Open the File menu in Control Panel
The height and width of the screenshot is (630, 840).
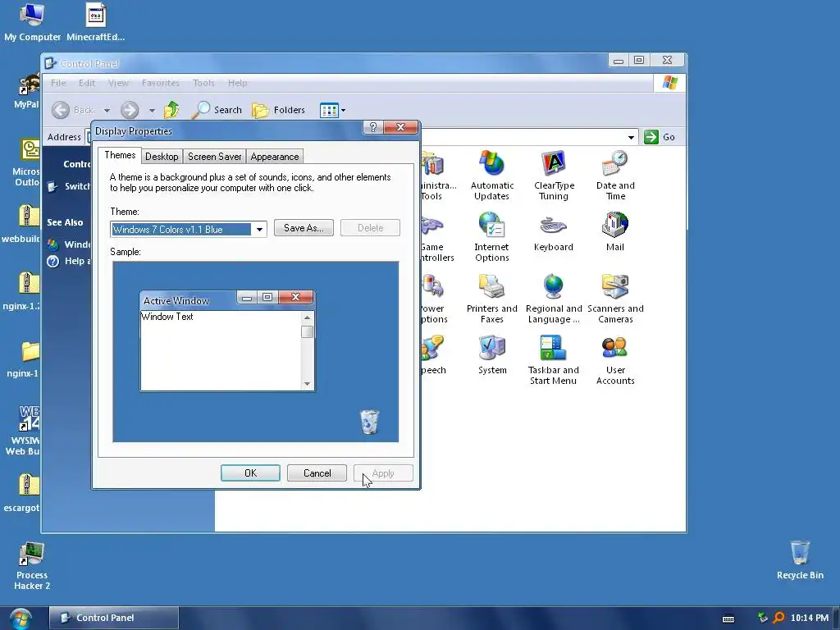coord(58,83)
